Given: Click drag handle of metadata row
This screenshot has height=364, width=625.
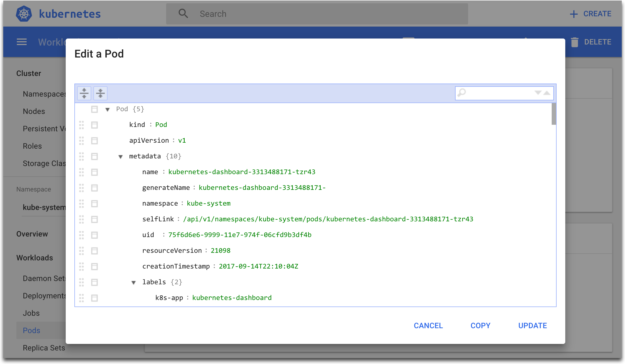Looking at the screenshot, I should click(x=81, y=157).
